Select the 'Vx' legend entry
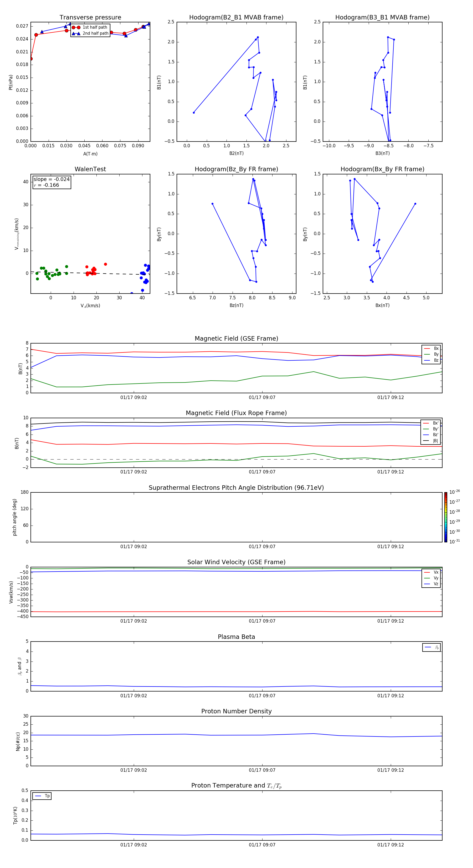473x868 pixels. [431, 572]
